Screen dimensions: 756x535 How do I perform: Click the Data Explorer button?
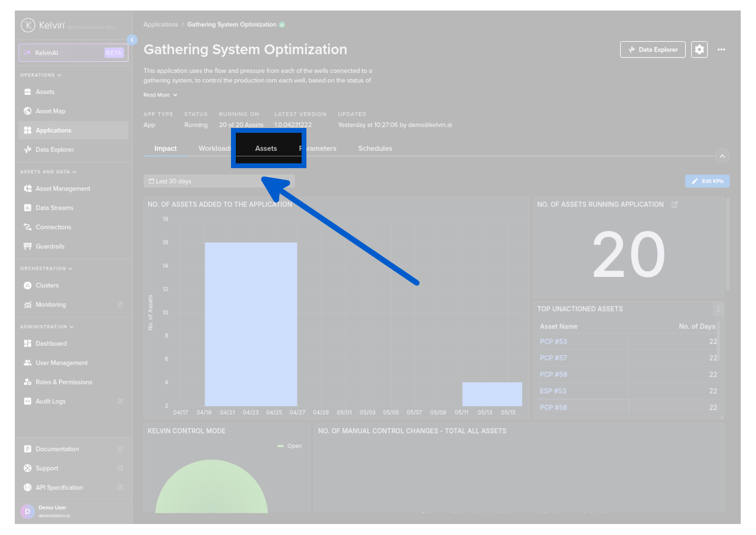click(652, 50)
